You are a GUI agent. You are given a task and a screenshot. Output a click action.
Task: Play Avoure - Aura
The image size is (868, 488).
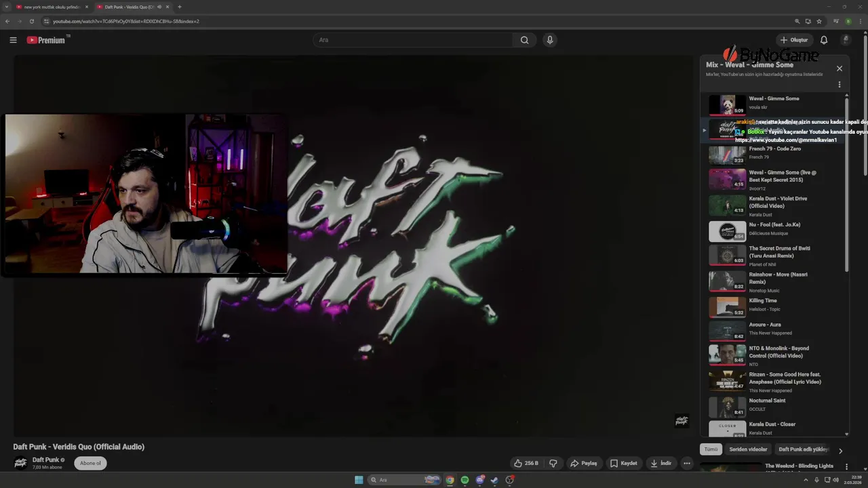tap(773, 330)
